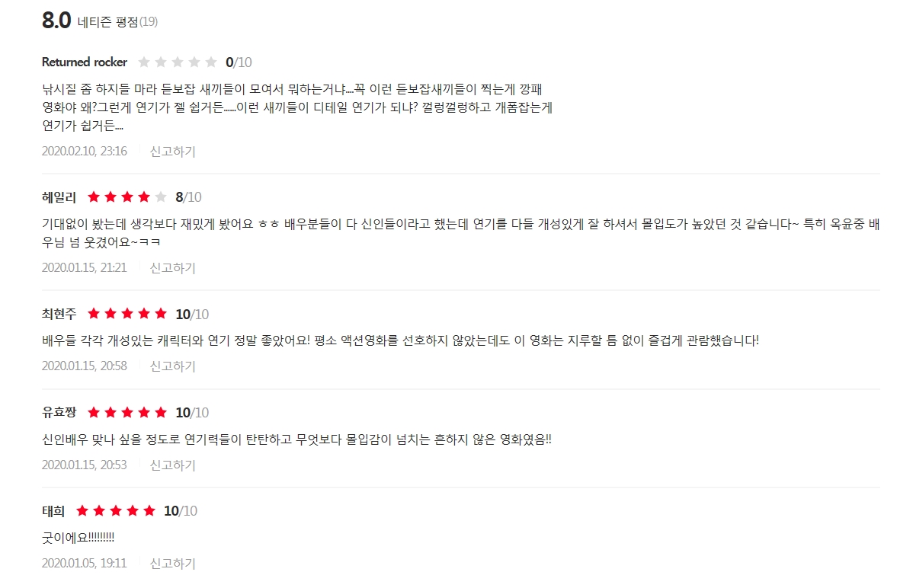The image size is (913, 588).
Task: Click 신고하기 under 헤일리's review
Action: [x=172, y=268]
